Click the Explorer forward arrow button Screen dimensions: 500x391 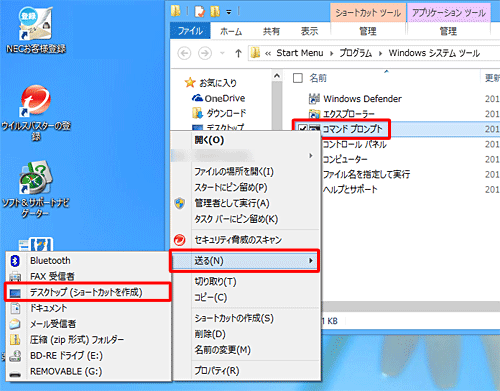(205, 53)
